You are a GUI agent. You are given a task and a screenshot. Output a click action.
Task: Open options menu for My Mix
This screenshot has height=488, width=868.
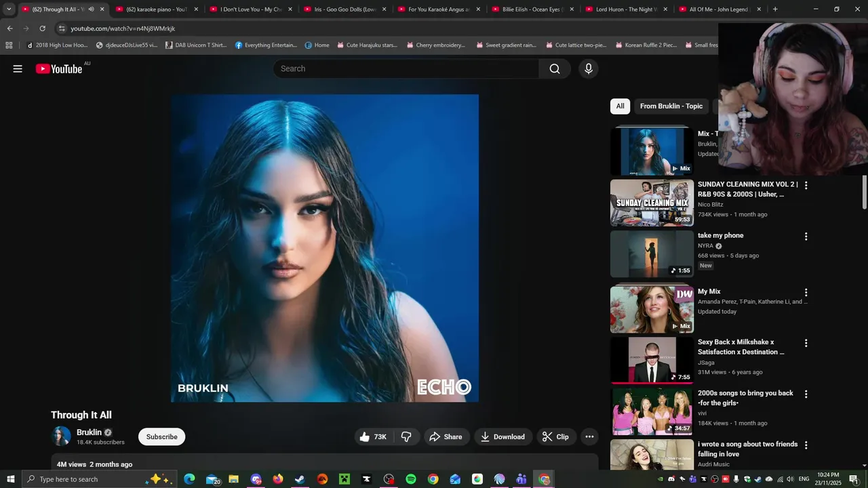(x=806, y=292)
